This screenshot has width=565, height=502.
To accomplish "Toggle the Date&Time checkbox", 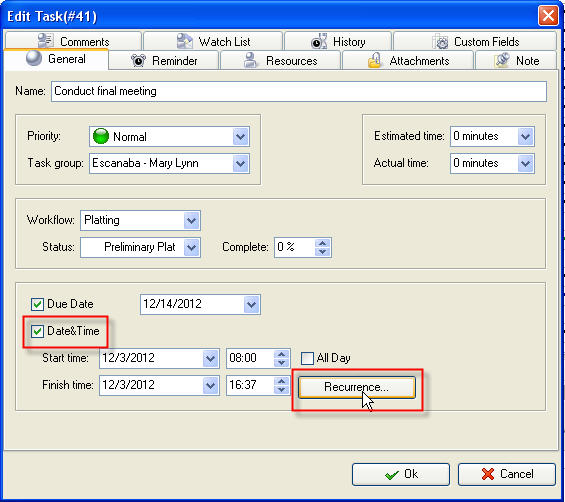I will (x=37, y=331).
